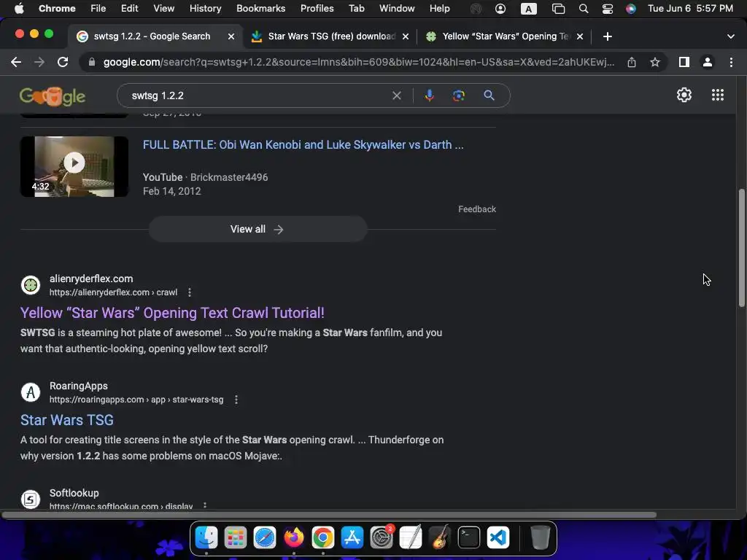Open the Edit menu
The image size is (747, 560).
[129, 8]
